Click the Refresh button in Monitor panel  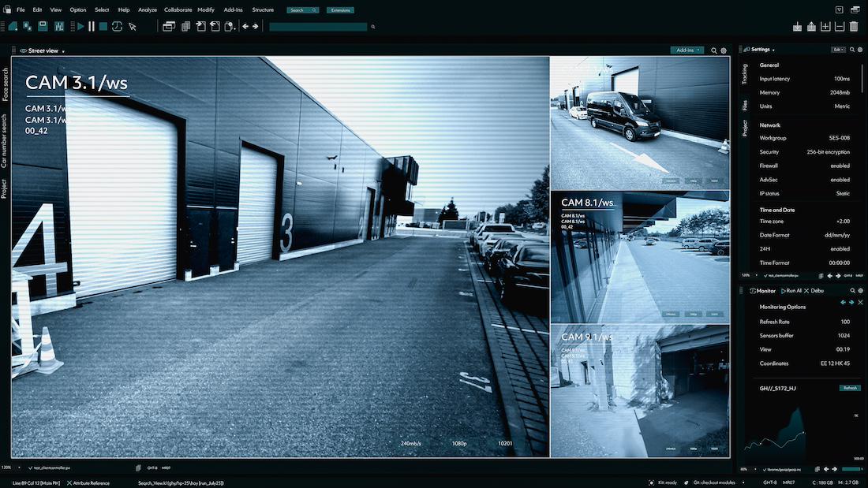tap(849, 388)
